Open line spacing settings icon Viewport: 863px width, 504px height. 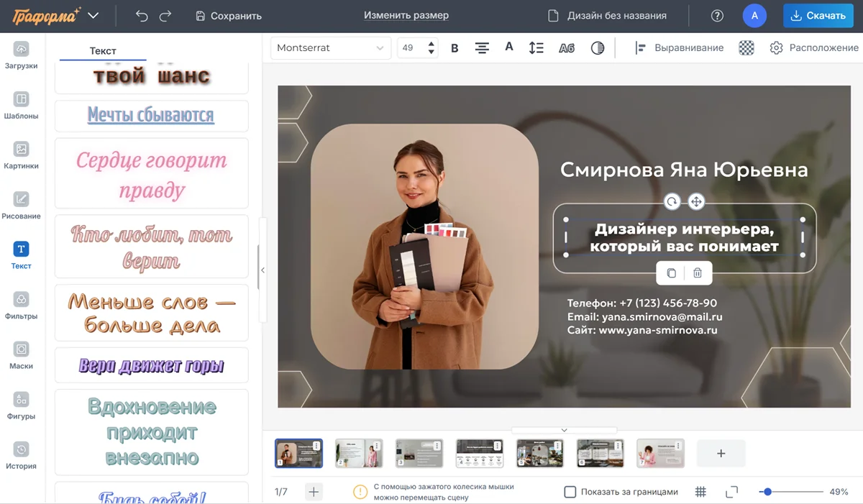pyautogui.click(x=536, y=48)
